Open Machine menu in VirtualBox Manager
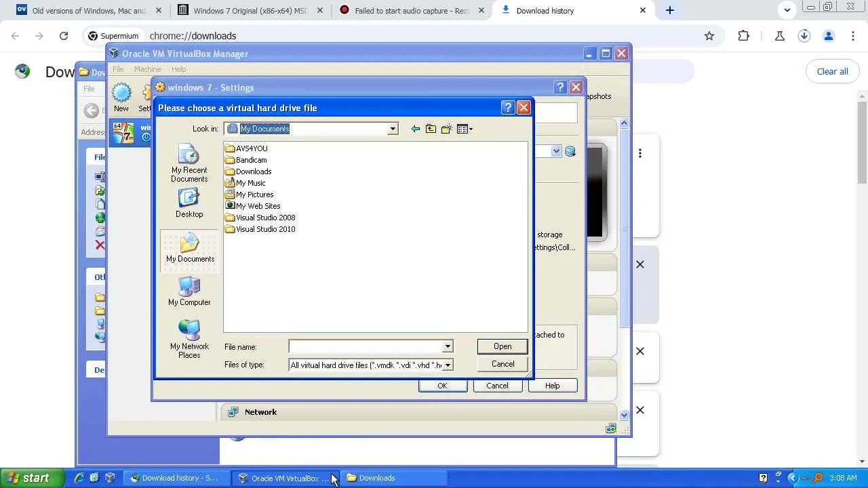The image size is (868, 488). (147, 69)
